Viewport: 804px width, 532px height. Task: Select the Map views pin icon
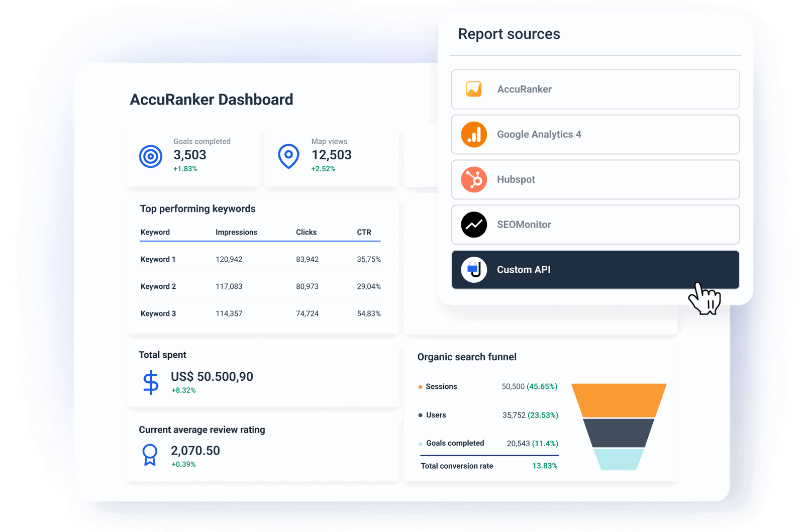coord(288,155)
